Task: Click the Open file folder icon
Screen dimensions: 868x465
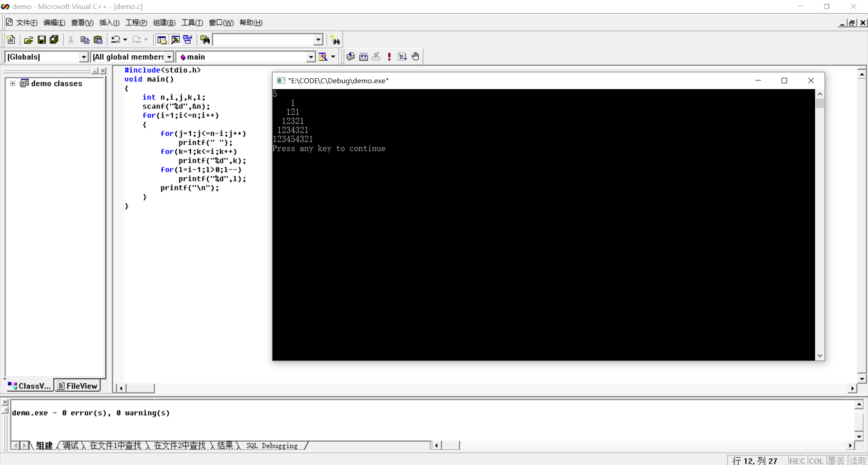Action: [28, 40]
